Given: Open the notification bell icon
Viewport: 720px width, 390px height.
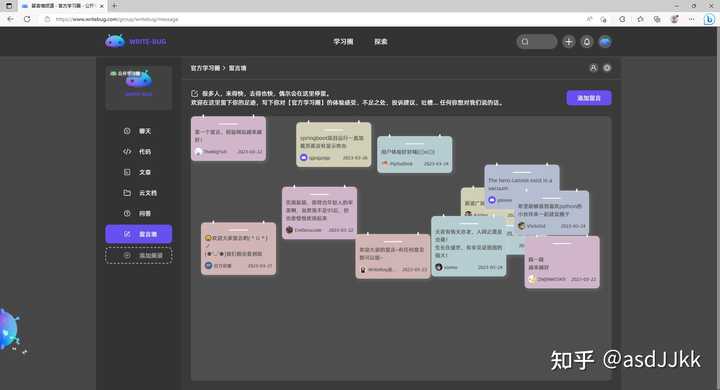Looking at the screenshot, I should (x=587, y=42).
